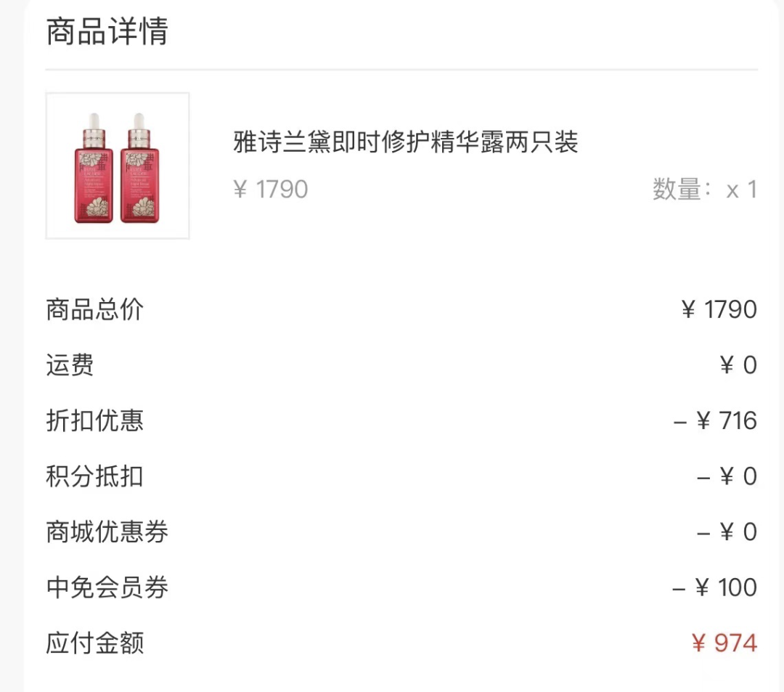
Task: Select the ¥0 shipping fee amount
Action: (738, 365)
